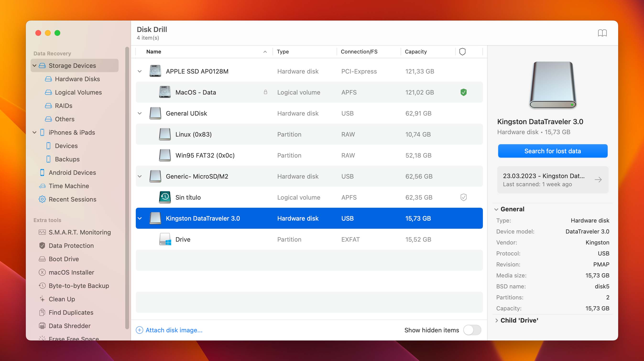Collapse the iPhones & iPads sidebar group
This screenshot has height=361, width=644.
coord(34,132)
